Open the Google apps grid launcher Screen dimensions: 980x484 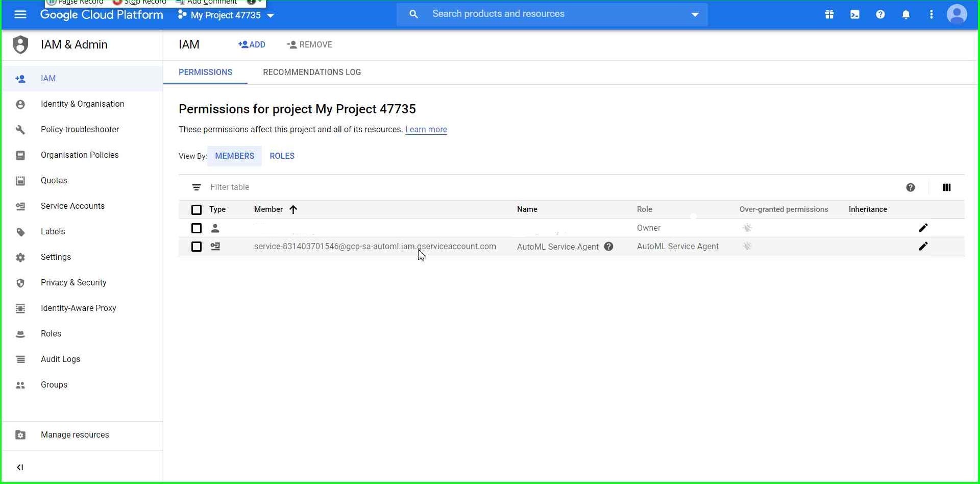click(829, 14)
